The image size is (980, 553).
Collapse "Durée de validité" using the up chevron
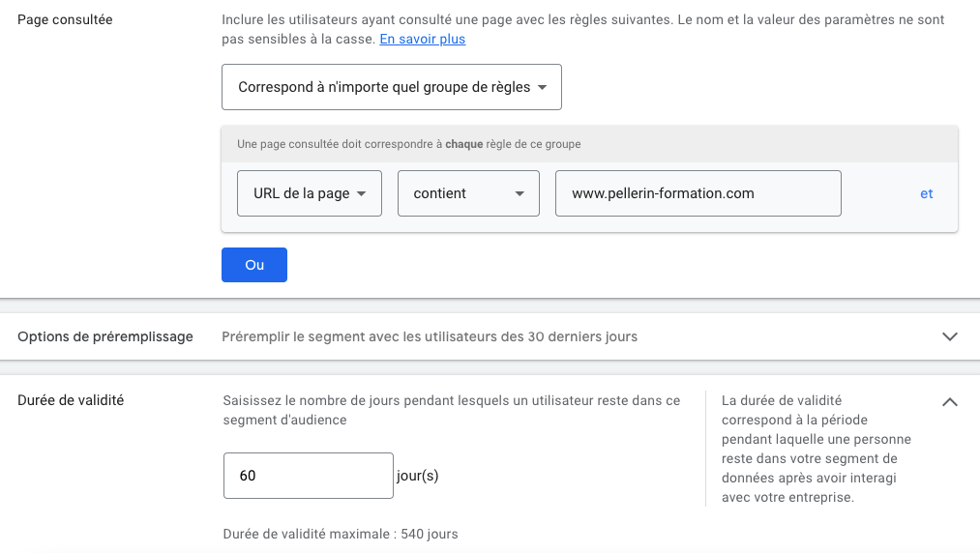click(x=949, y=402)
